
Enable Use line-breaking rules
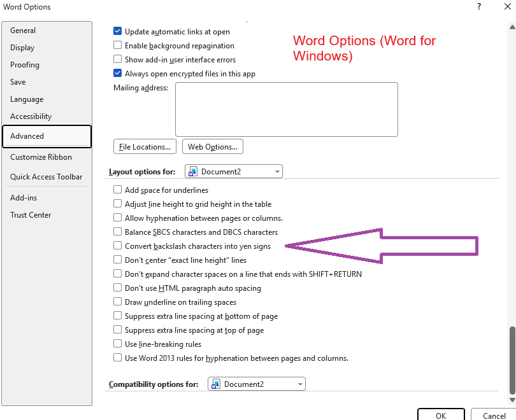pos(117,344)
